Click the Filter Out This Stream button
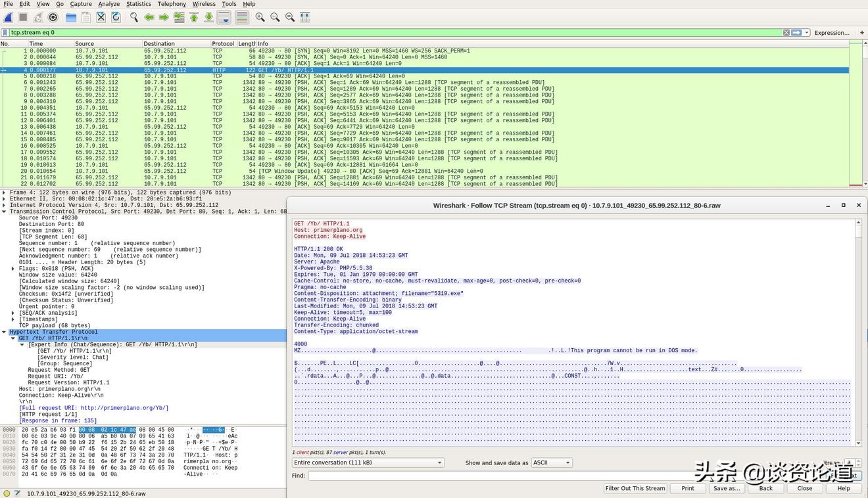Viewport: 868px width, 498px height. tap(635, 488)
